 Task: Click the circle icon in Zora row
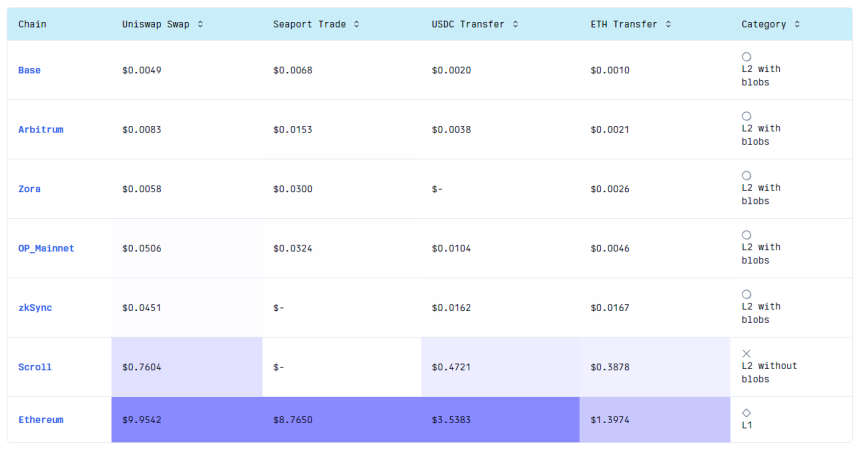(x=746, y=175)
